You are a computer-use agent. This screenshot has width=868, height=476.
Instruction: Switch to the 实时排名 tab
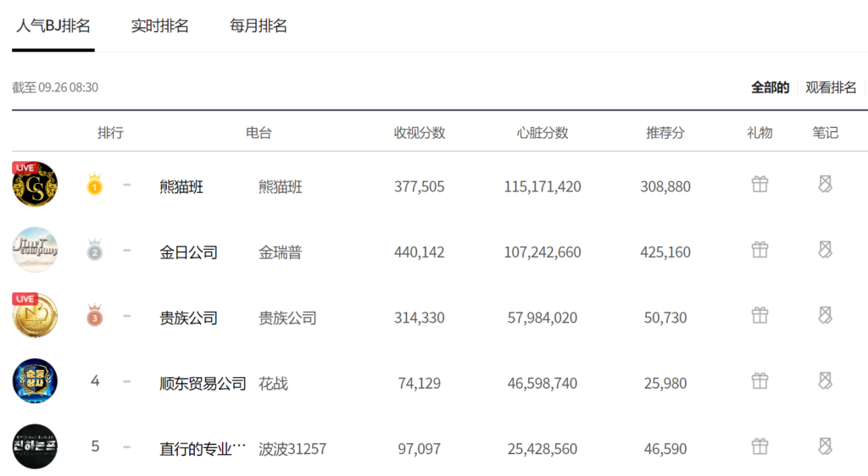click(x=160, y=26)
